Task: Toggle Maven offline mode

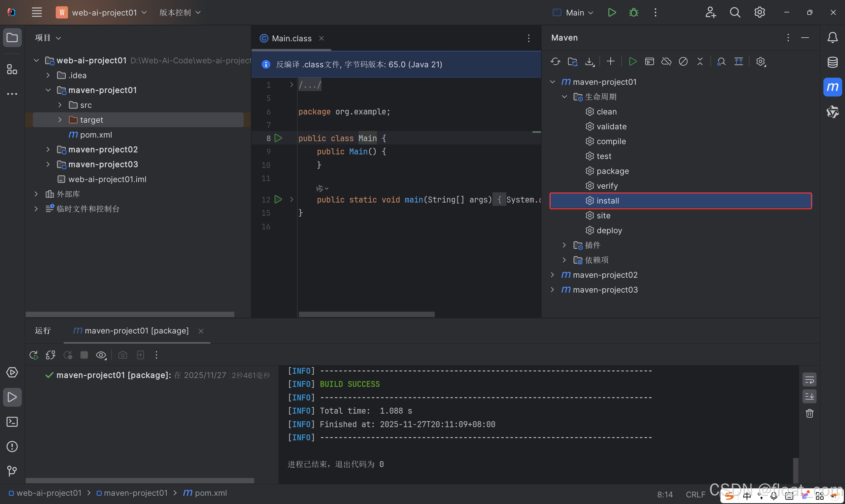Action: (x=666, y=61)
